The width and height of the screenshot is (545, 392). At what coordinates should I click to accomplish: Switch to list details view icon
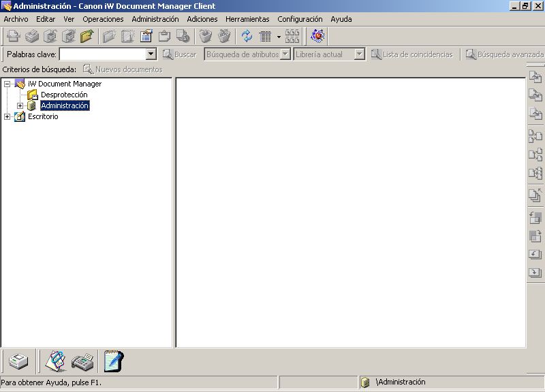pos(265,36)
